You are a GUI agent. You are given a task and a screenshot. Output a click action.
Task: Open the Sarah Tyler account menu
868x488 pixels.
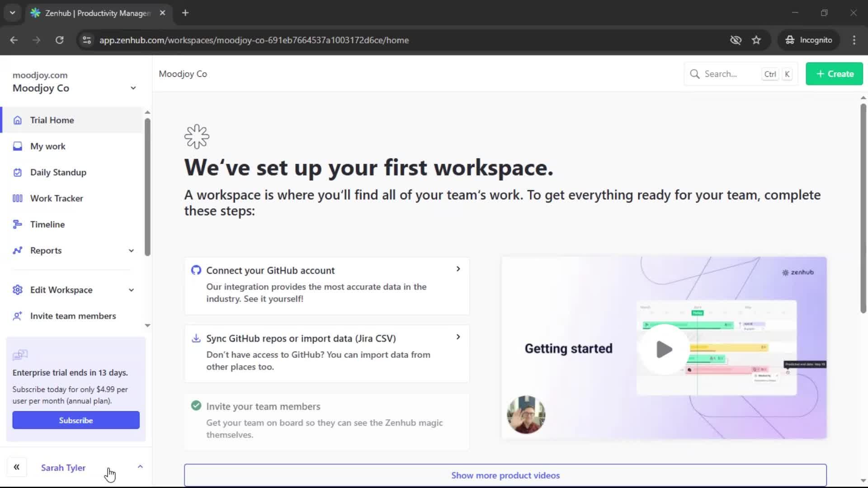tap(63, 468)
